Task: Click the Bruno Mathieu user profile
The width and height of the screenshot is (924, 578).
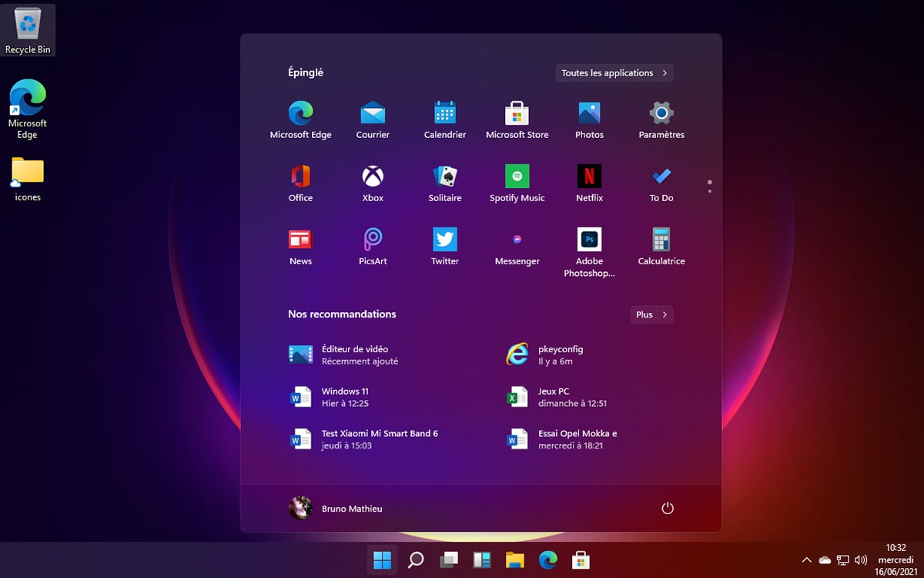Action: pos(336,508)
